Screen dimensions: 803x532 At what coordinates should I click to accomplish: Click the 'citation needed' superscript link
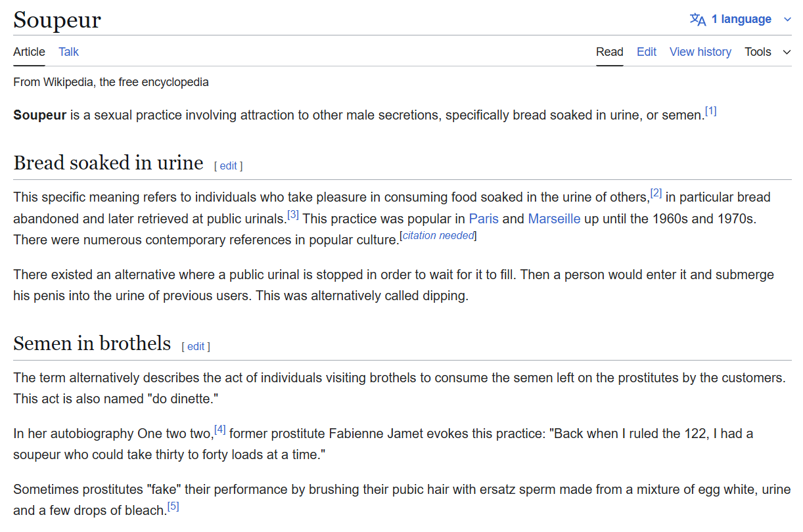click(x=438, y=235)
